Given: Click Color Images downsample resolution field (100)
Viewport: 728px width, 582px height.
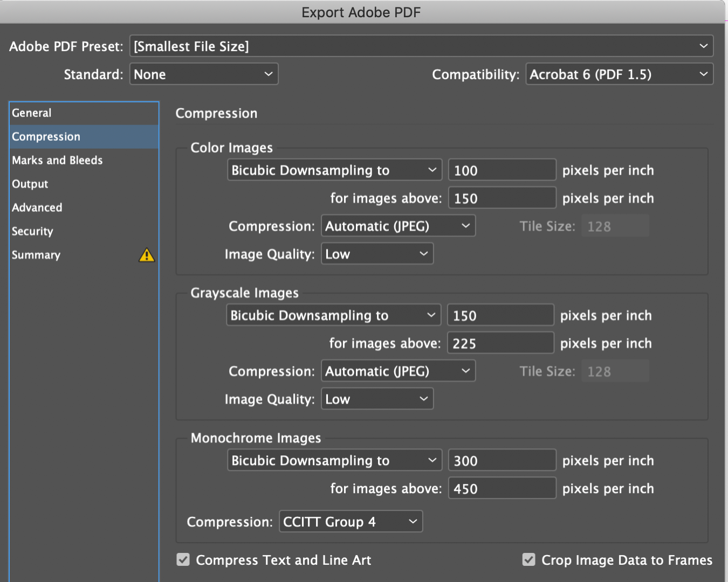Looking at the screenshot, I should 502,170.
